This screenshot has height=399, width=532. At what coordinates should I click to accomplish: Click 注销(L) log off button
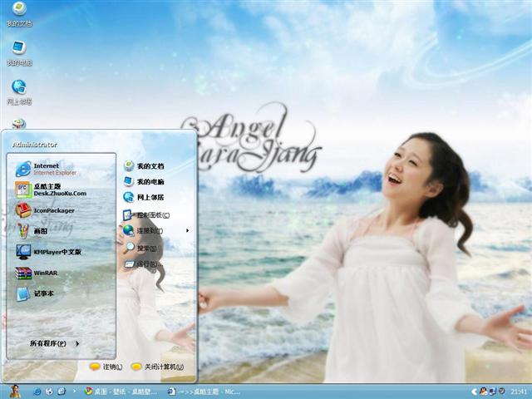(106, 367)
